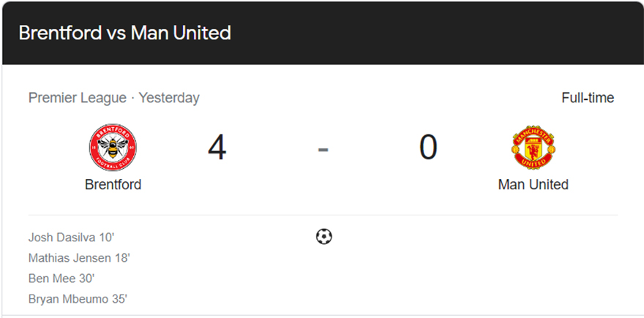The height and width of the screenshot is (318, 644).
Task: Select goal scorer Josh Dasilva 10'
Action: tap(71, 238)
